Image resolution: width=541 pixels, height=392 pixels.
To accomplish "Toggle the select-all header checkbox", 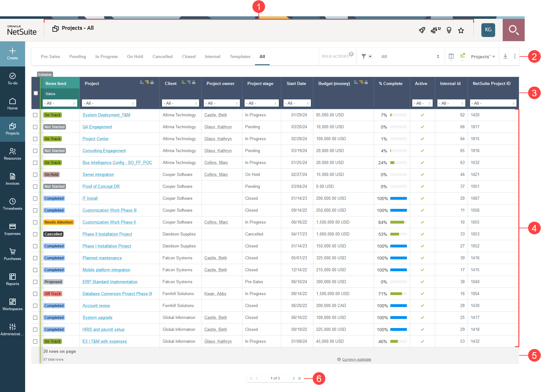I will click(36, 93).
